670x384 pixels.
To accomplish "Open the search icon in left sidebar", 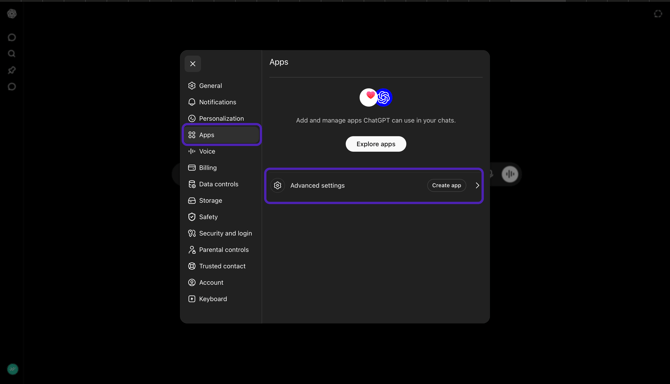I will click(12, 54).
